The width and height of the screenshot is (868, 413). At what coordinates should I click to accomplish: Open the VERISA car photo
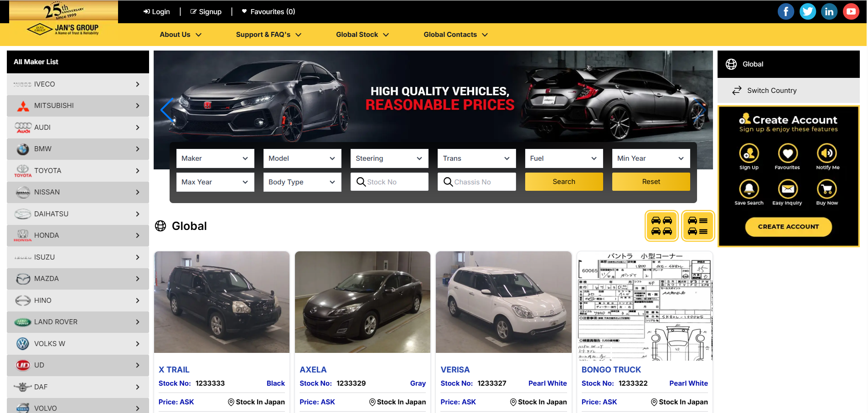tap(504, 302)
